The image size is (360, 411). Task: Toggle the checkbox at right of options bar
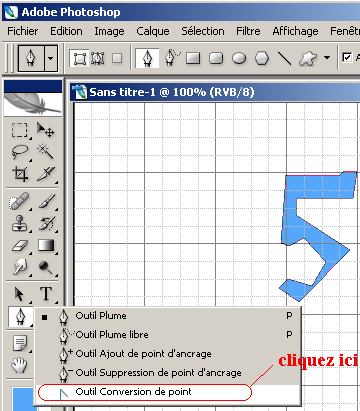click(347, 57)
